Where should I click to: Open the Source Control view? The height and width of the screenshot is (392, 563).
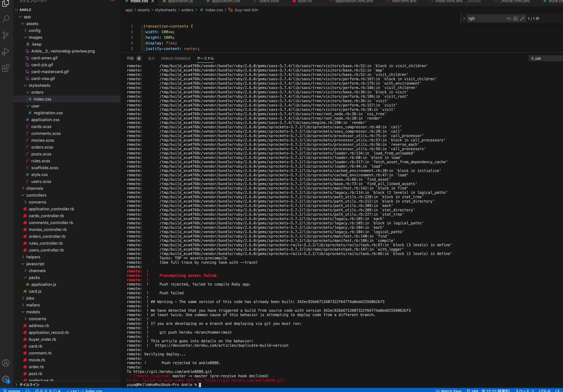tap(6, 35)
